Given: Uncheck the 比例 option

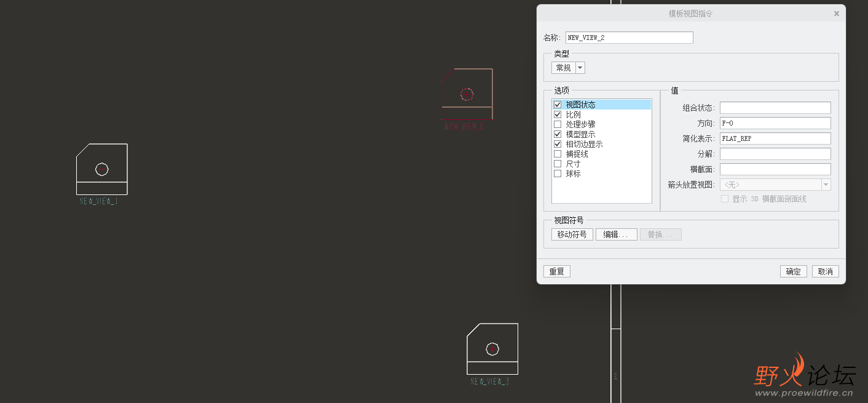Looking at the screenshot, I should pyautogui.click(x=558, y=114).
